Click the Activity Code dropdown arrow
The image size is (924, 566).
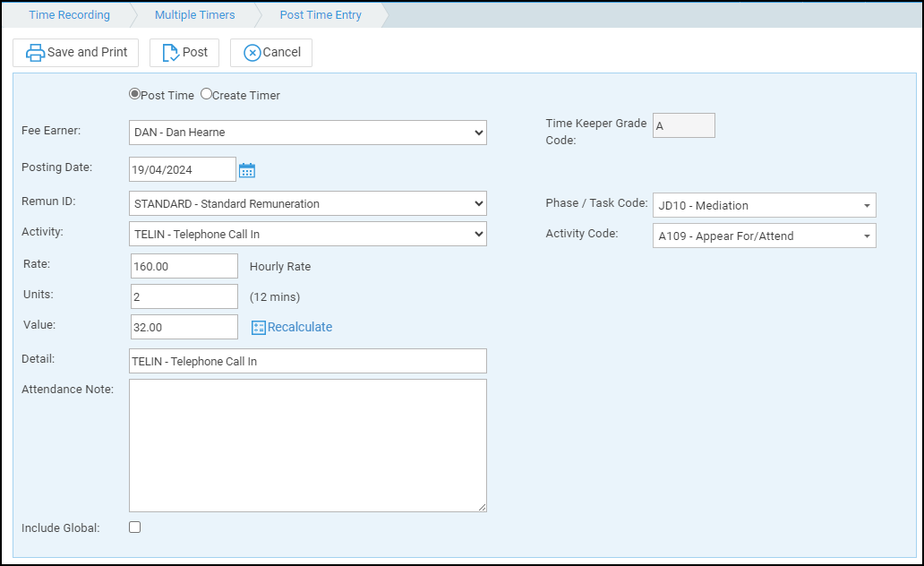point(867,236)
